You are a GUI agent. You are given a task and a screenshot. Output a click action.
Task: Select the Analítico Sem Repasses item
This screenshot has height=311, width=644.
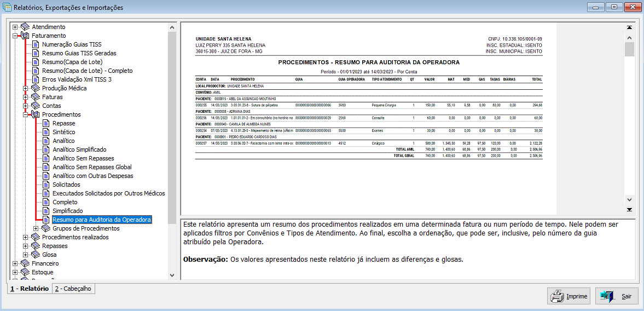click(x=83, y=158)
